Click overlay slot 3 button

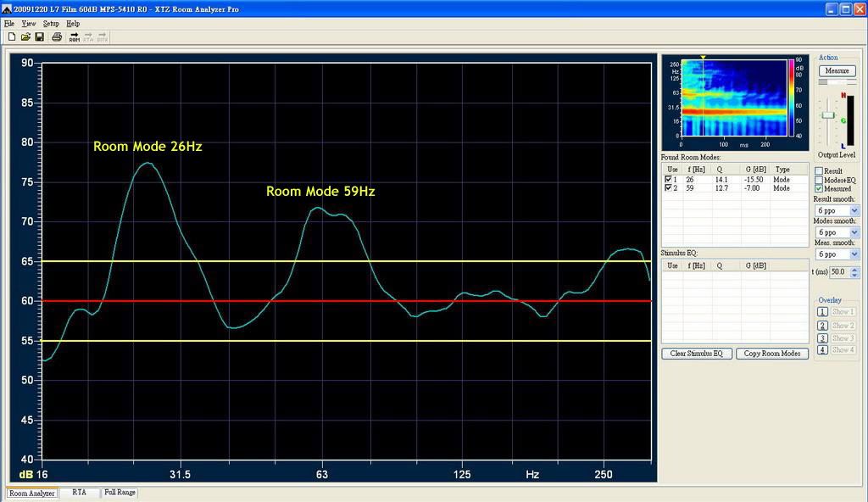(822, 338)
